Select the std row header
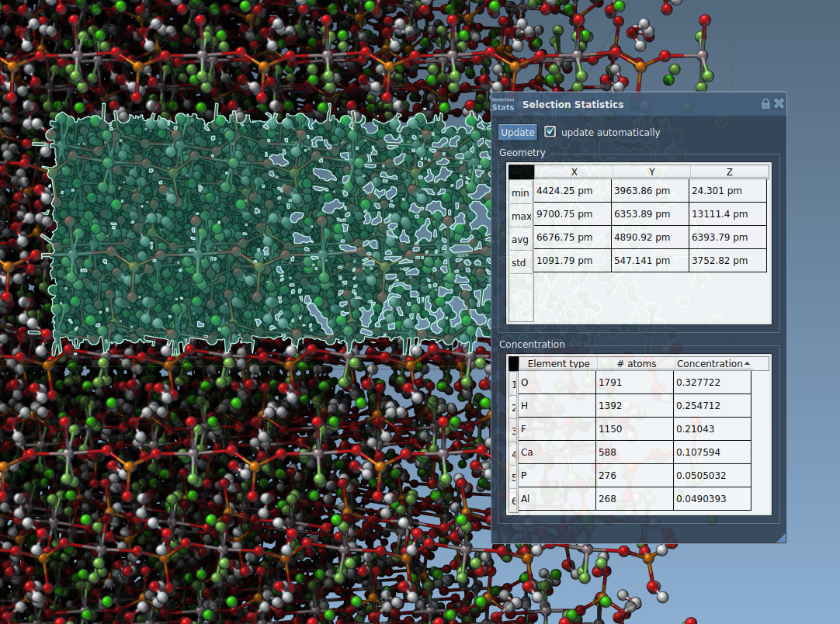 point(520,262)
